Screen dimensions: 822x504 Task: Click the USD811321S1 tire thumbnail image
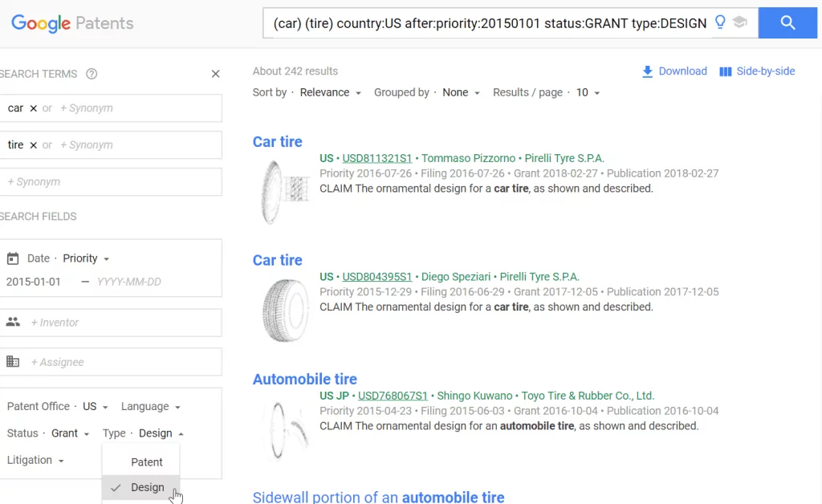tap(285, 192)
